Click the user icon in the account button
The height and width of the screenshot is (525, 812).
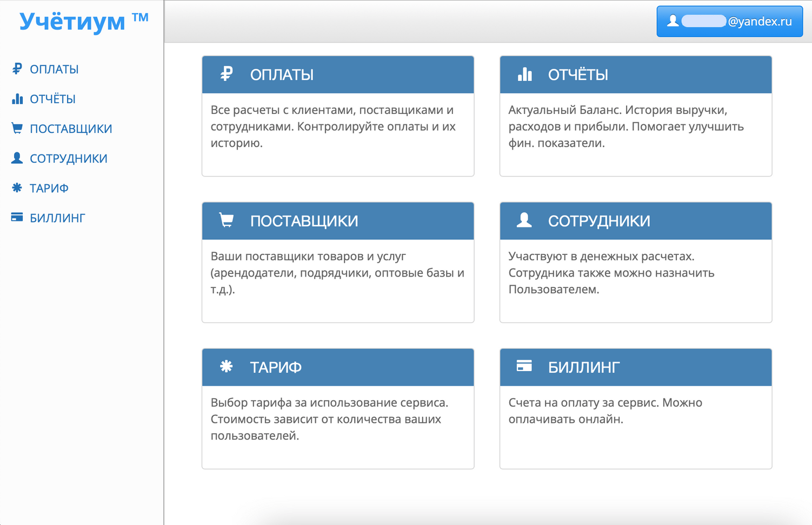(x=673, y=21)
